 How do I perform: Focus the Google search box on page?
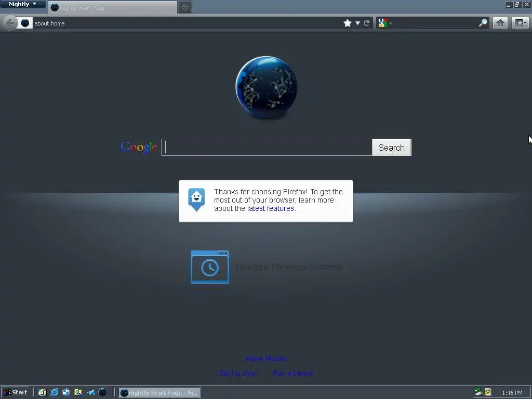267,147
